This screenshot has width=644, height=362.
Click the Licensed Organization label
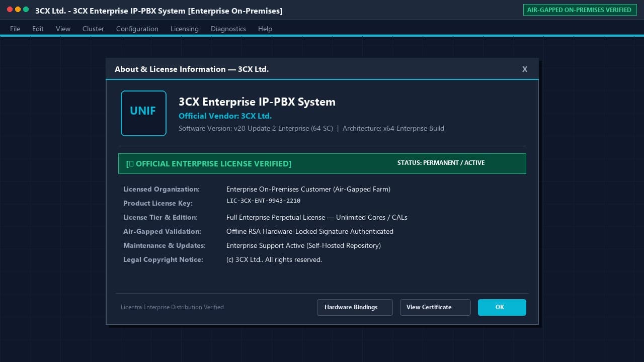[162, 189]
